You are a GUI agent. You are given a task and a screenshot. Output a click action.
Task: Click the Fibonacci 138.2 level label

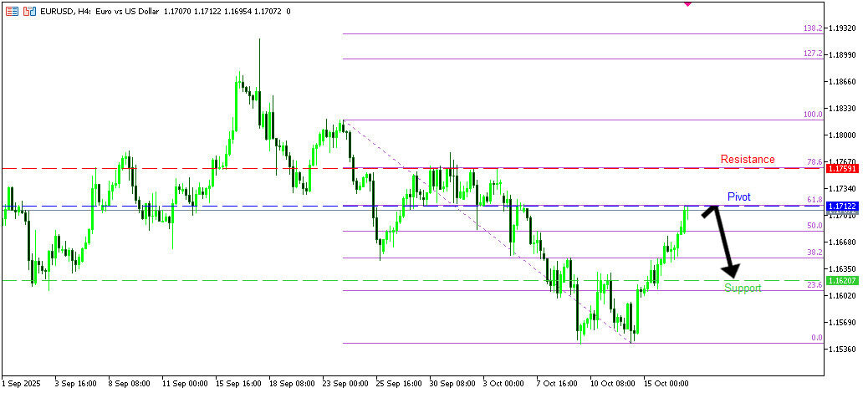(x=813, y=28)
